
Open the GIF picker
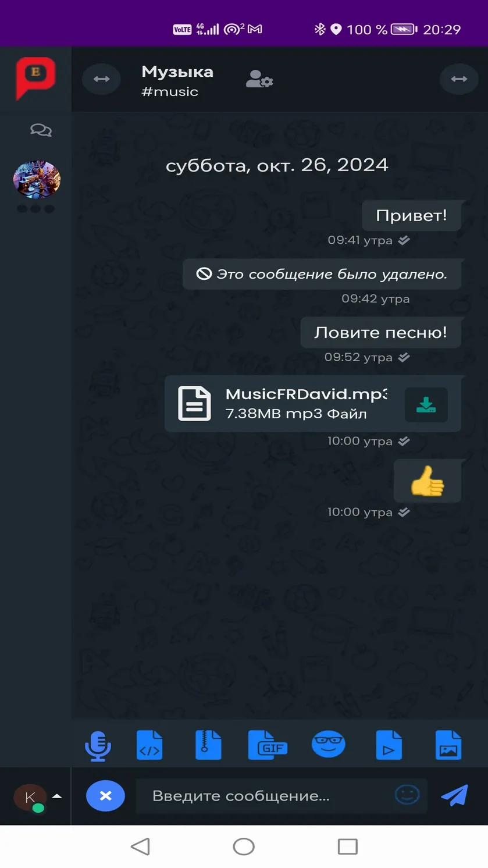point(268,745)
